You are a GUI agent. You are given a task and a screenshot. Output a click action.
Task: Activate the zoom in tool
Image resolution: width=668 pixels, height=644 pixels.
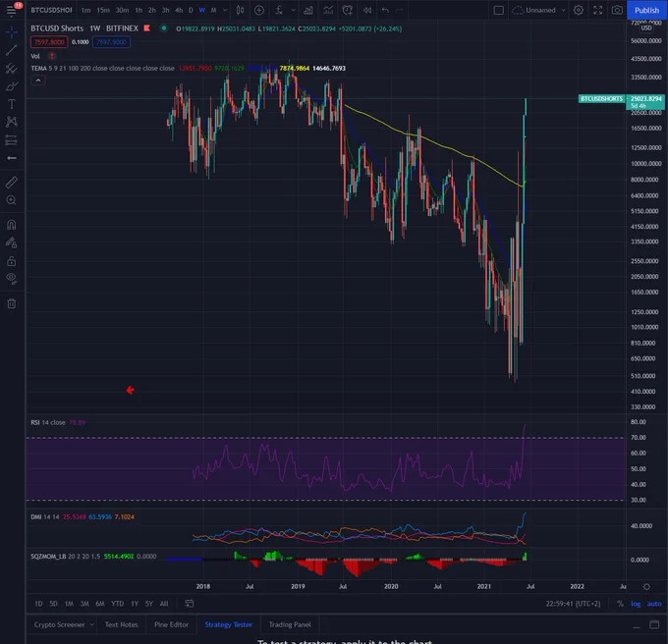(x=12, y=200)
